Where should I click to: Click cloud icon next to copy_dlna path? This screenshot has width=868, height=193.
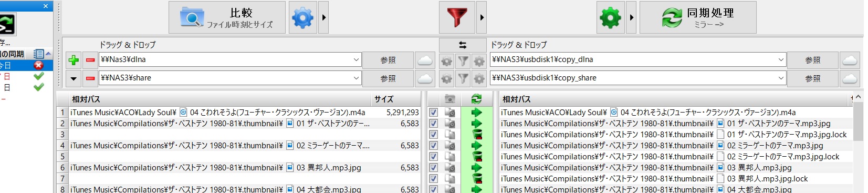(x=850, y=60)
